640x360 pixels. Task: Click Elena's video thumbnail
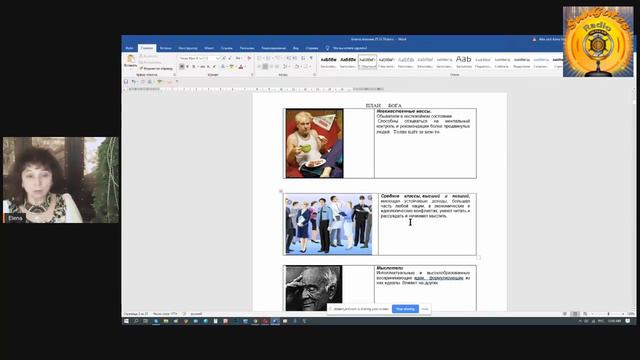click(61, 180)
